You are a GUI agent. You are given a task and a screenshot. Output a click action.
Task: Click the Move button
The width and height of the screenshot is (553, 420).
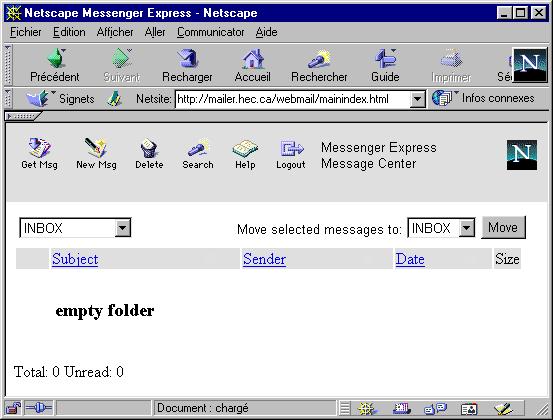[x=503, y=227]
